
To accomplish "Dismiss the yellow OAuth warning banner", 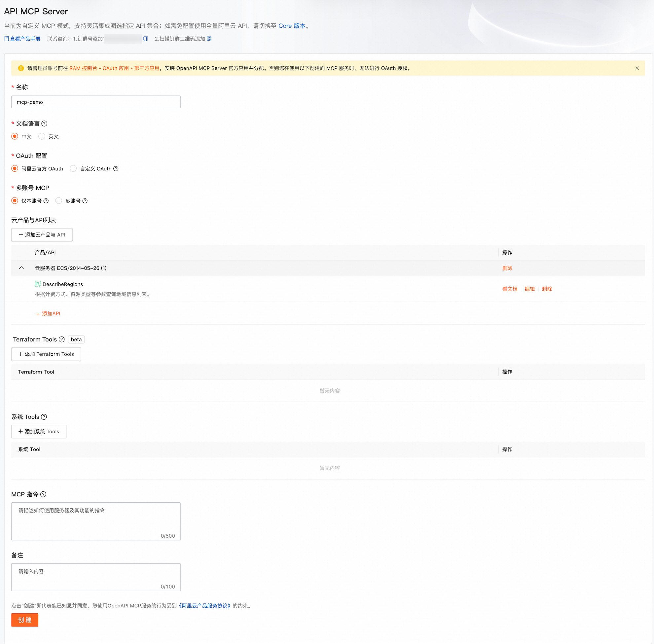I will point(637,68).
